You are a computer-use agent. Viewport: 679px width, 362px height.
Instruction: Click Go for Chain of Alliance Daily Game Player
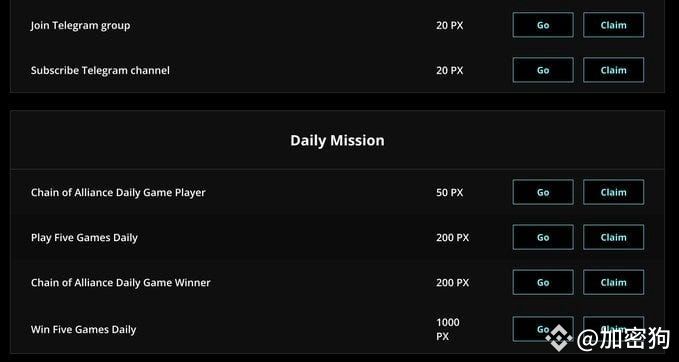(x=543, y=192)
